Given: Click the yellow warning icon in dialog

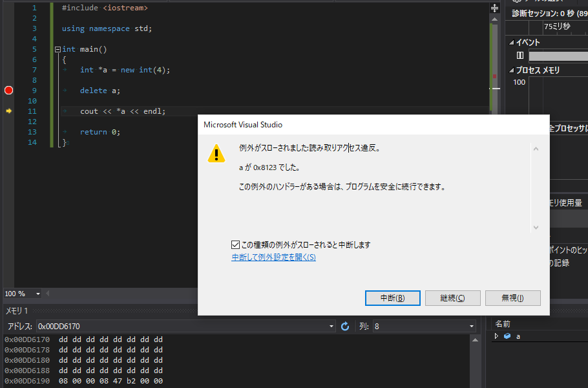Looking at the screenshot, I should 216,153.
